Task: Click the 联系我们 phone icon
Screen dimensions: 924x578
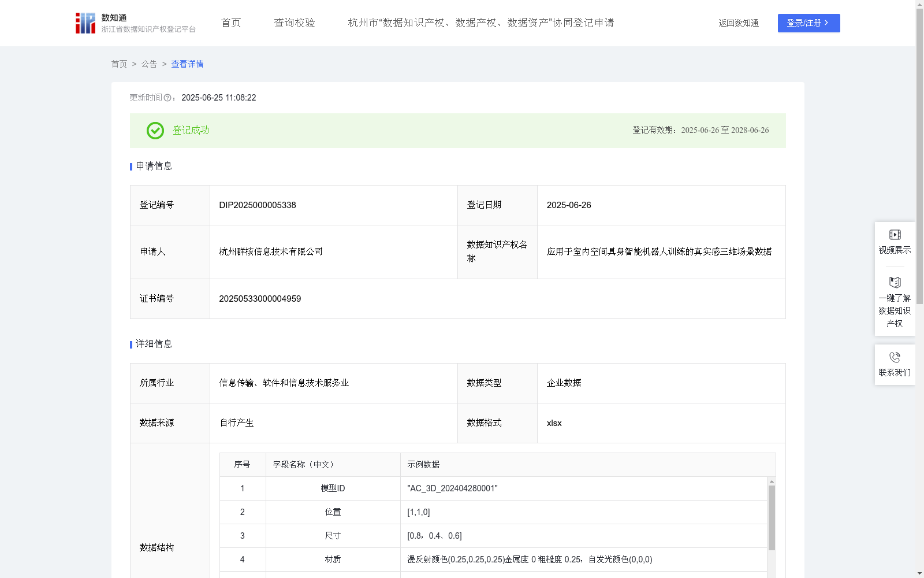Action: point(895,357)
